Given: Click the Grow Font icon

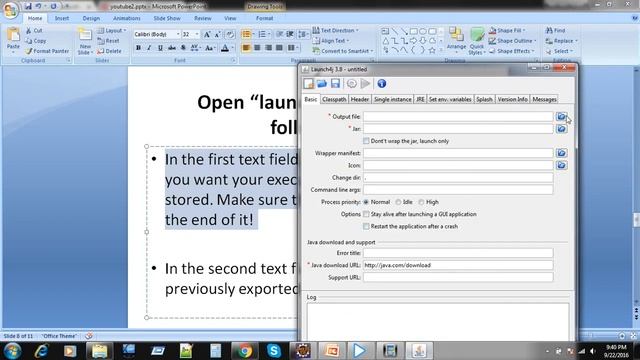Looking at the screenshot, I should click(x=207, y=35).
